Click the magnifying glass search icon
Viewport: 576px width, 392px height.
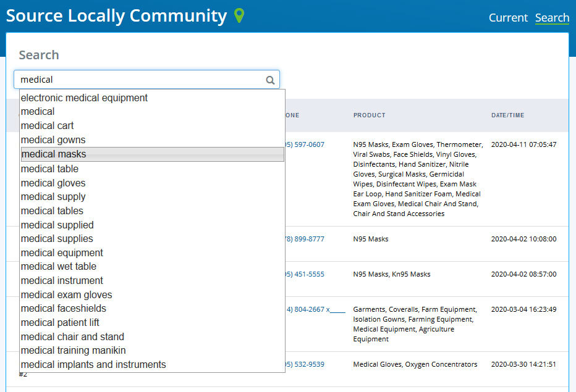(x=270, y=80)
